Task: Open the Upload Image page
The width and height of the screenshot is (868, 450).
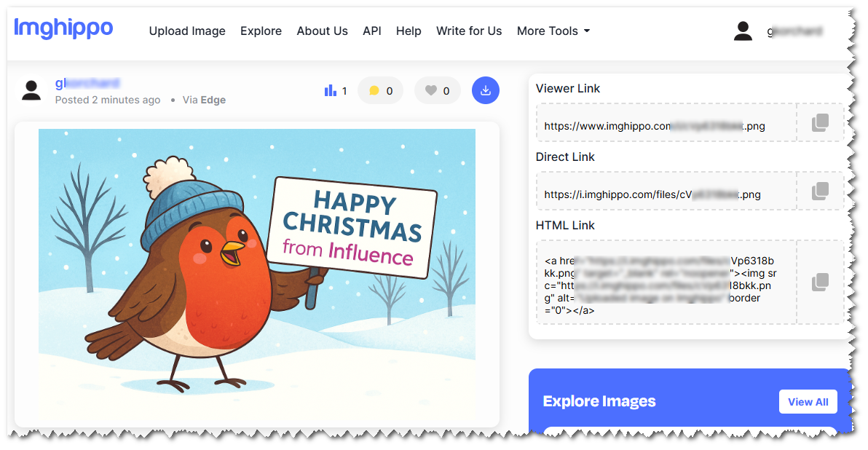Action: click(187, 31)
